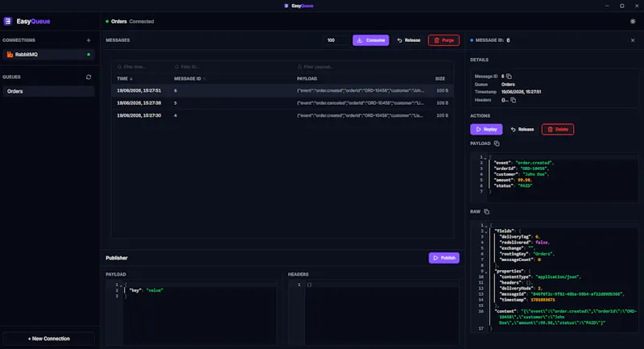Minimize the EasyQueue window

click(x=607, y=6)
